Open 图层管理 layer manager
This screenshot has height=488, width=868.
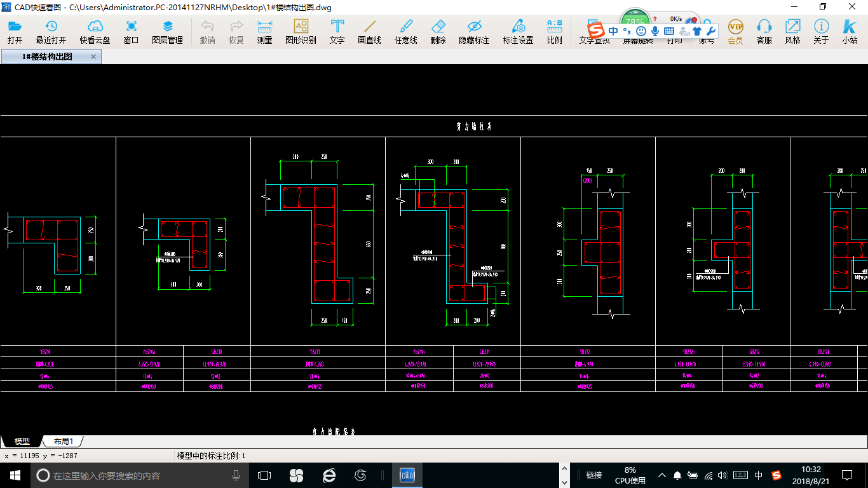(x=167, y=32)
